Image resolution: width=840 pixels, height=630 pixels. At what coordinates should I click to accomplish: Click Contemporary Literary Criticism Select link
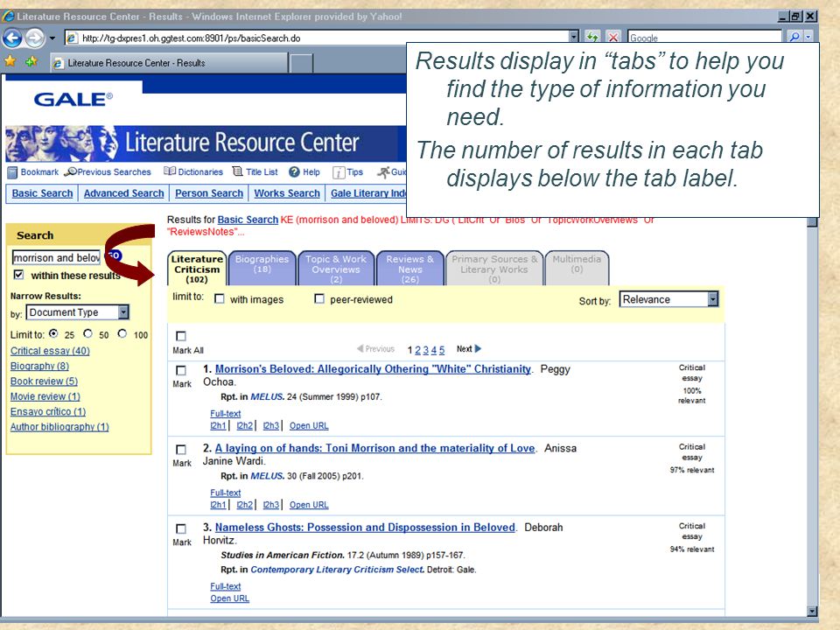[x=338, y=570]
